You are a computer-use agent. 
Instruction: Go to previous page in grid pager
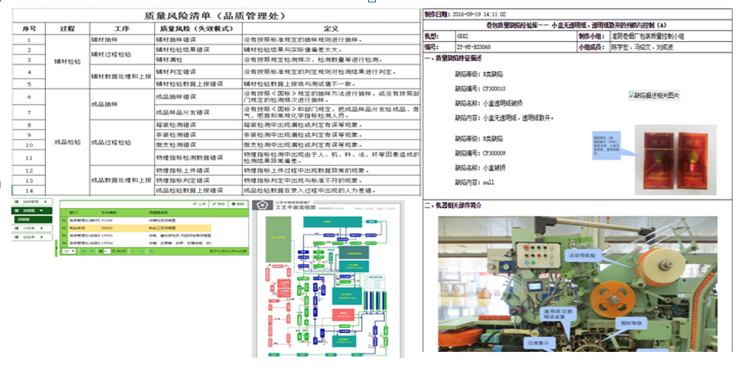tap(92, 251)
